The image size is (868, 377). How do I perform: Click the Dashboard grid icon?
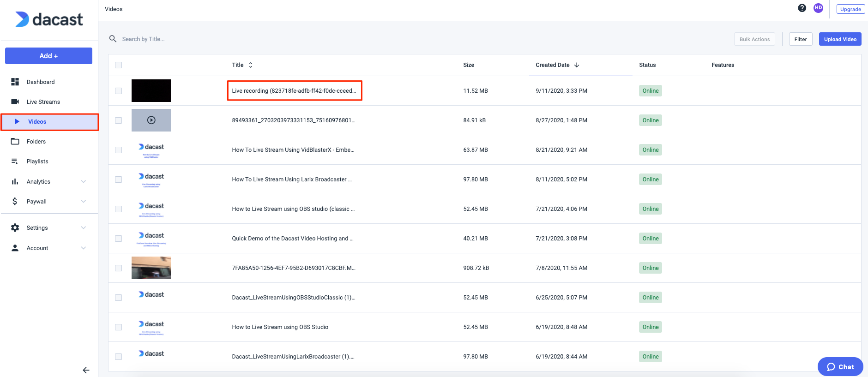(x=15, y=82)
